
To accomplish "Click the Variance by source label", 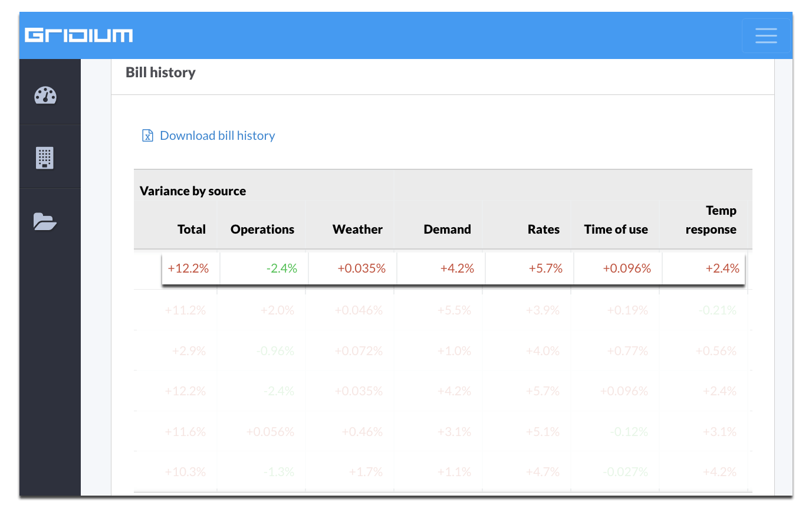I will 192,191.
